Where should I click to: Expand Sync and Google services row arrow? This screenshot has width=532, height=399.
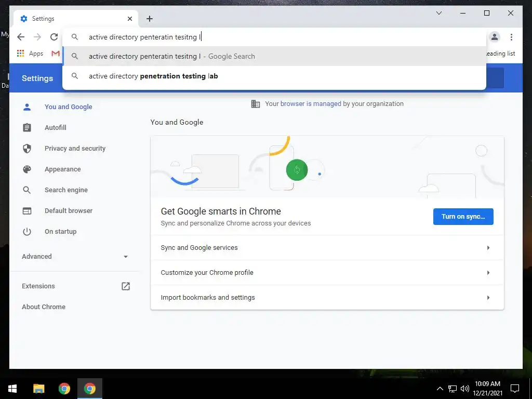(x=488, y=248)
